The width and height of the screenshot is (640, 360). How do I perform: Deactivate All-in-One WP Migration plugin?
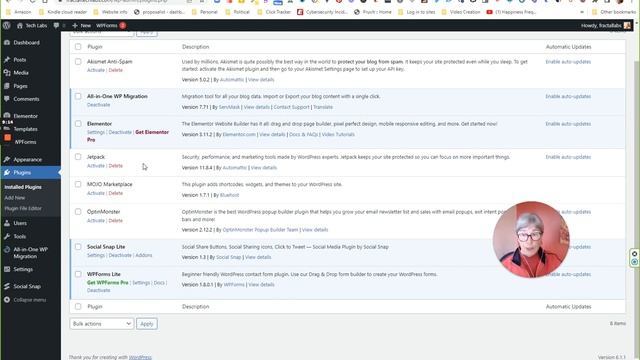click(x=98, y=105)
